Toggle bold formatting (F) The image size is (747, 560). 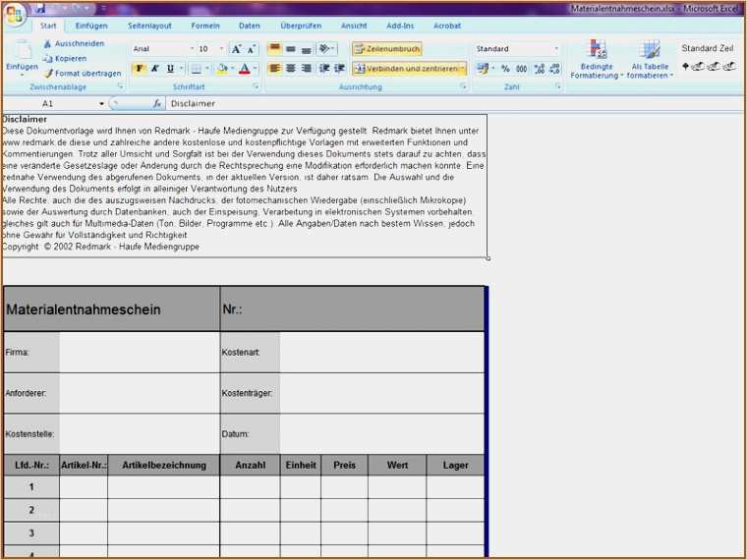139,69
